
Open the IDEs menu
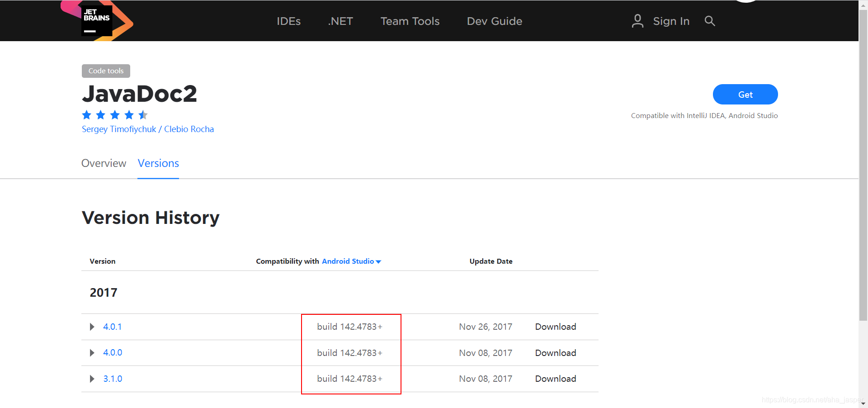click(x=288, y=21)
